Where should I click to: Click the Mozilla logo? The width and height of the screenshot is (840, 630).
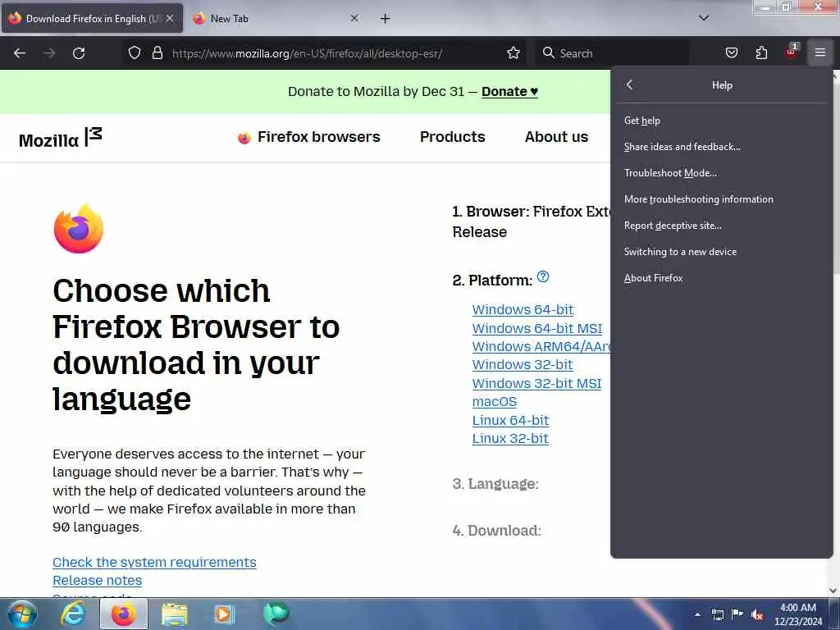(60, 138)
